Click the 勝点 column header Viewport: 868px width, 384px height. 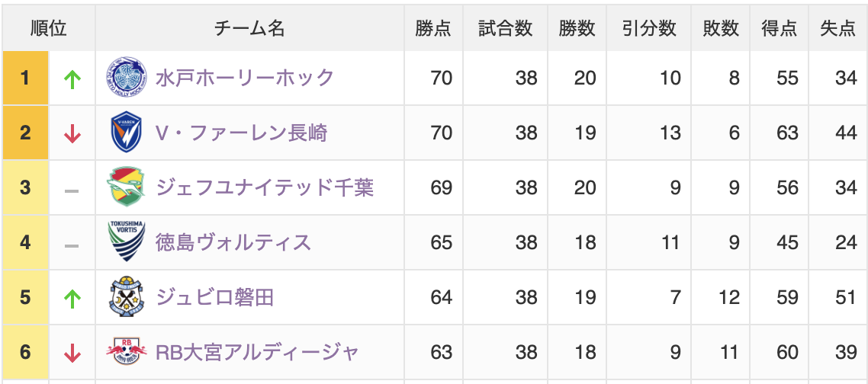(x=433, y=28)
